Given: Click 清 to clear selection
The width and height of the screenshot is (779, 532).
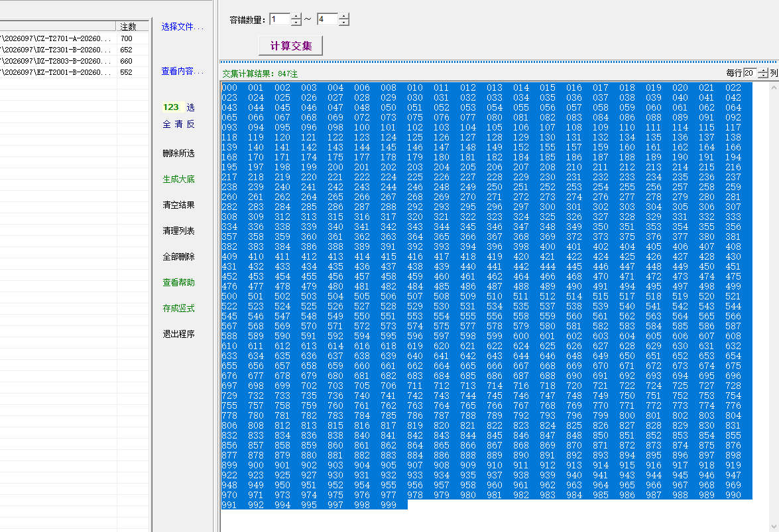Looking at the screenshot, I should point(178,124).
